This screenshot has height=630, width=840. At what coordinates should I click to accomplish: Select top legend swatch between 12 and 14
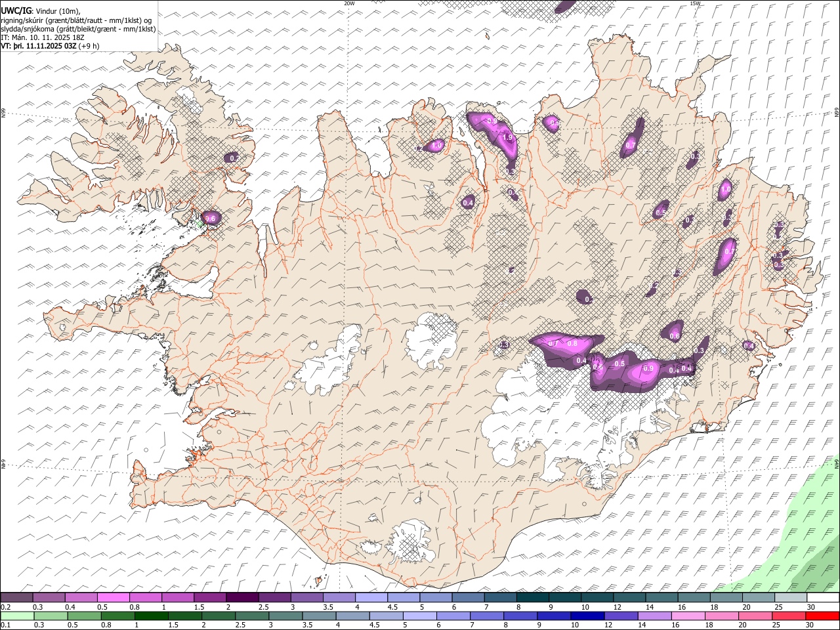point(629,598)
